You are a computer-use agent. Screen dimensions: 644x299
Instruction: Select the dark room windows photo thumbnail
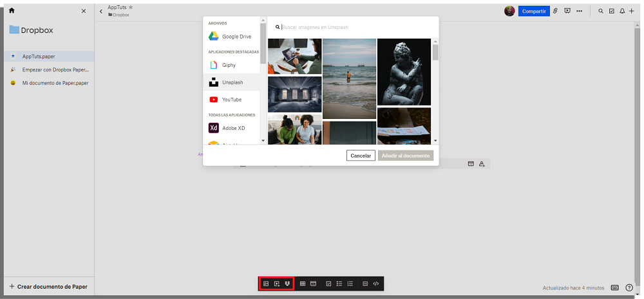point(294,95)
